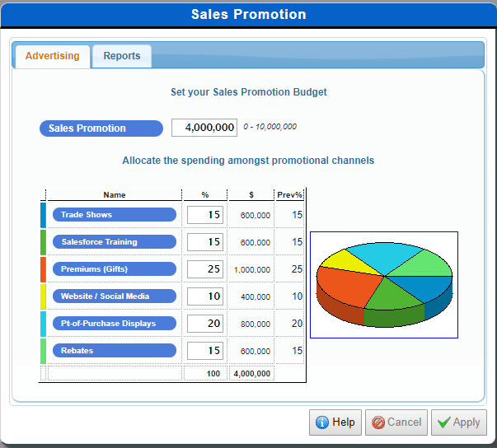Click the red cancel icon

[x=378, y=422]
